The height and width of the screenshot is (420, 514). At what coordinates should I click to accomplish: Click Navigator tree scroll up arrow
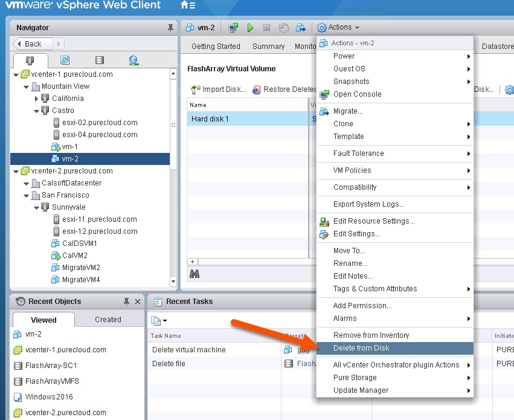pos(173,74)
